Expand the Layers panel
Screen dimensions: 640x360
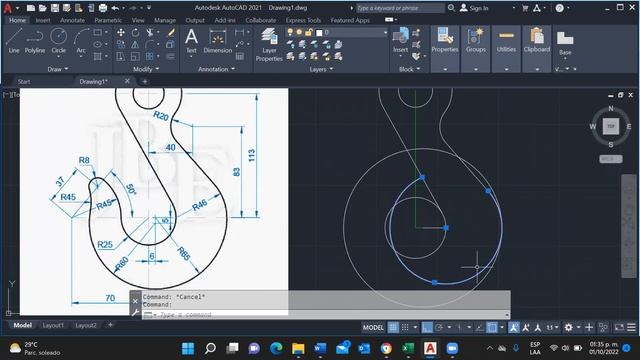click(x=321, y=69)
